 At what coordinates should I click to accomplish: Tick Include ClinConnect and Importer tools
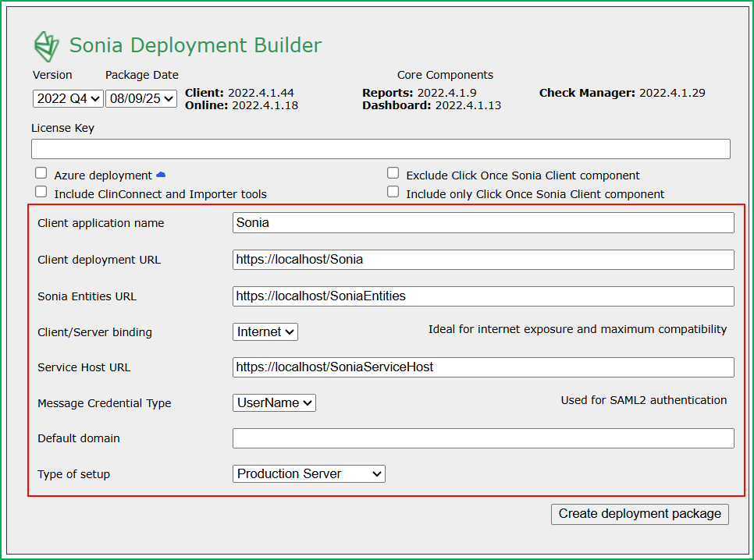coord(41,192)
